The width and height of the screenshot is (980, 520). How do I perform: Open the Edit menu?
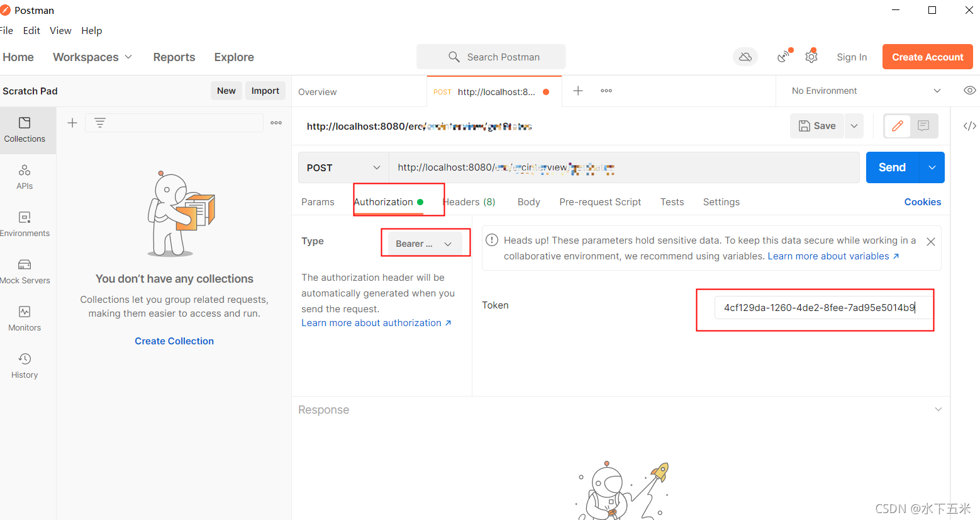pos(31,30)
